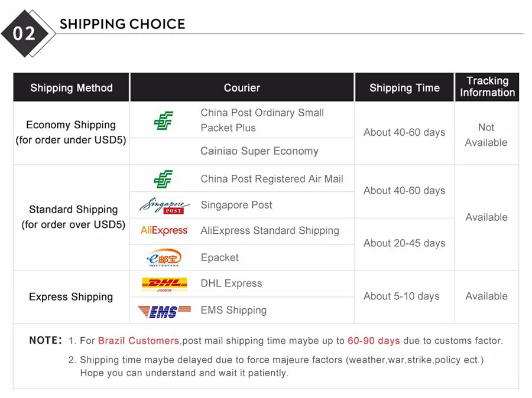Click the Courier column header
Viewport: 532px width, 398px height.
coord(242,87)
